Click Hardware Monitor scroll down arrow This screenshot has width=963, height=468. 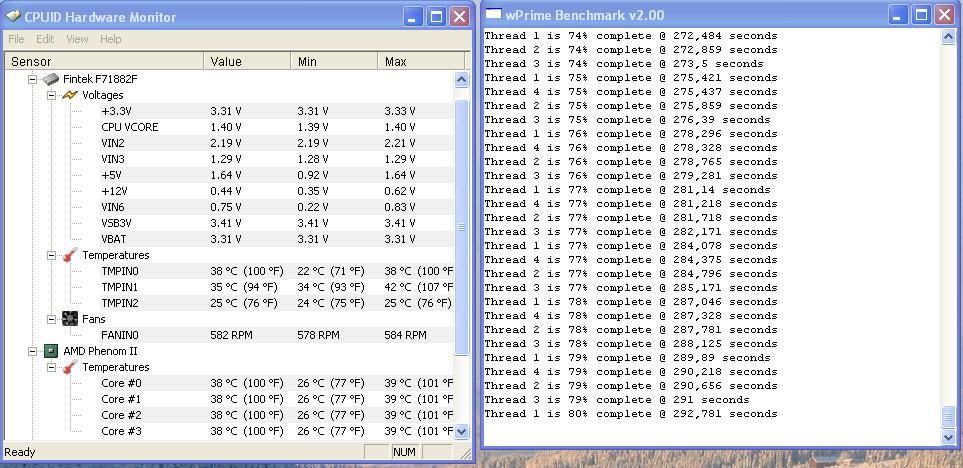(461, 432)
